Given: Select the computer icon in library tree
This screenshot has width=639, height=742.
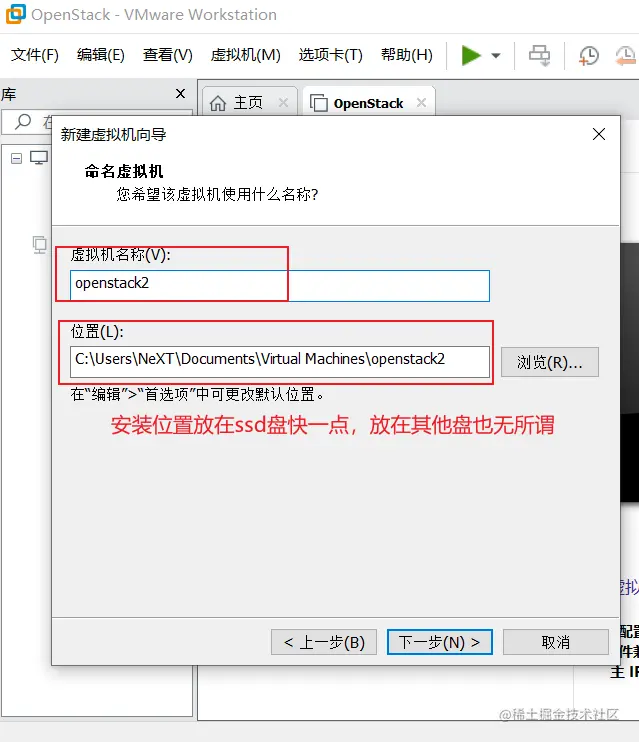Looking at the screenshot, I should (x=39, y=158).
